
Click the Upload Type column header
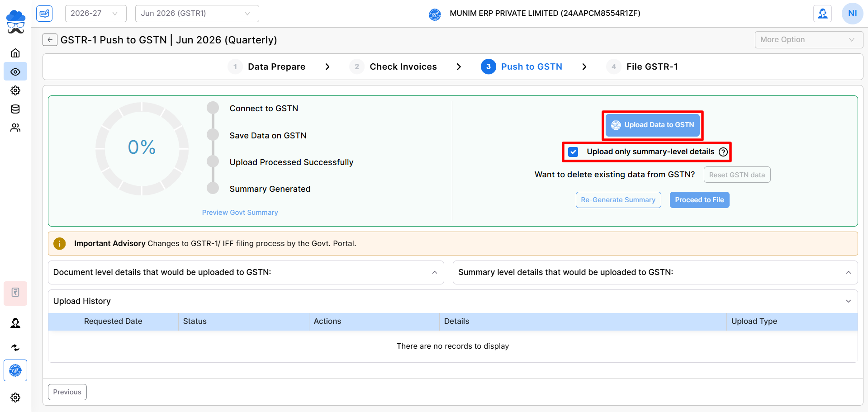(792, 321)
